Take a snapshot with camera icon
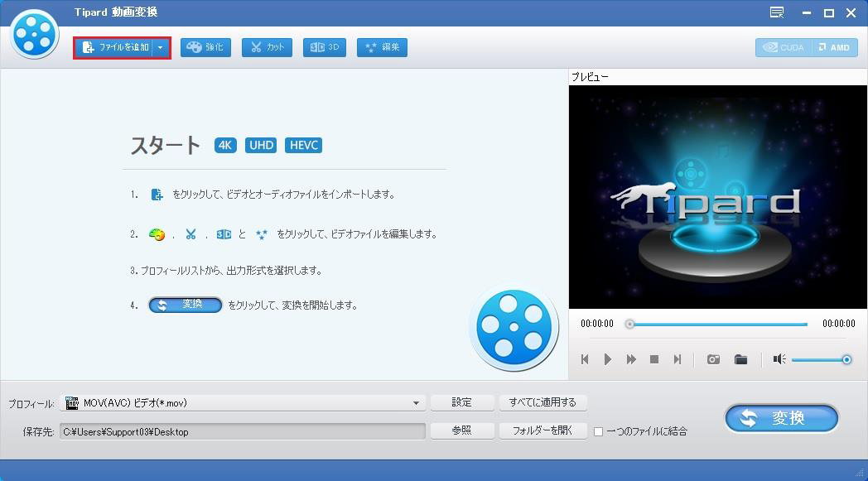The image size is (868, 481). pos(713,360)
